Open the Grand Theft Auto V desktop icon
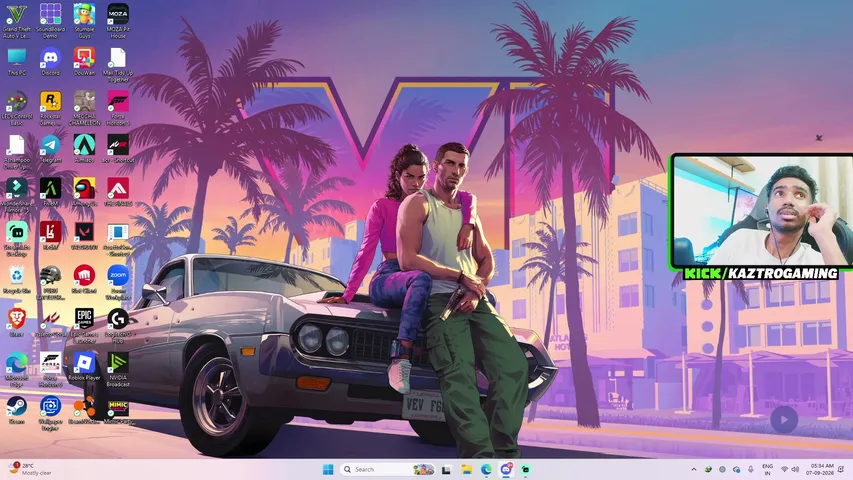The width and height of the screenshot is (853, 480). (x=16, y=21)
